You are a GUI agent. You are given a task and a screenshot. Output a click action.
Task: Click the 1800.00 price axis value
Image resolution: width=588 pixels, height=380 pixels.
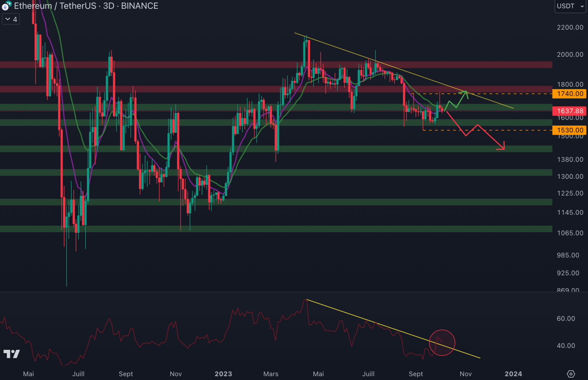[x=570, y=84]
